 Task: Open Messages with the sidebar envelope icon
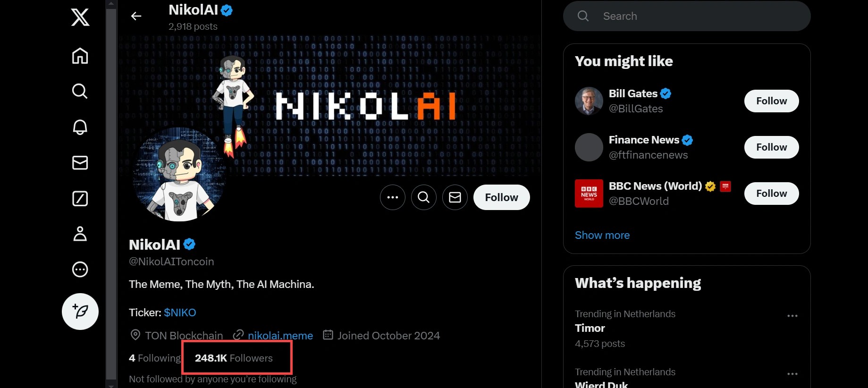pos(80,163)
